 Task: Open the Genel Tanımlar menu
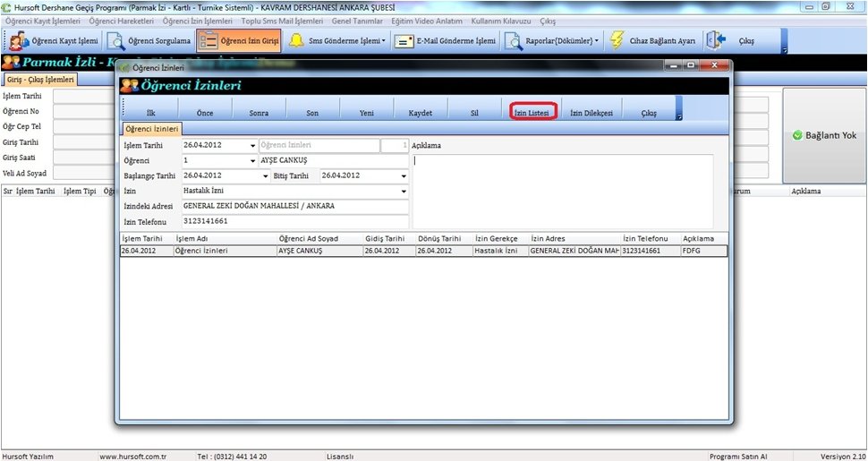click(358, 21)
